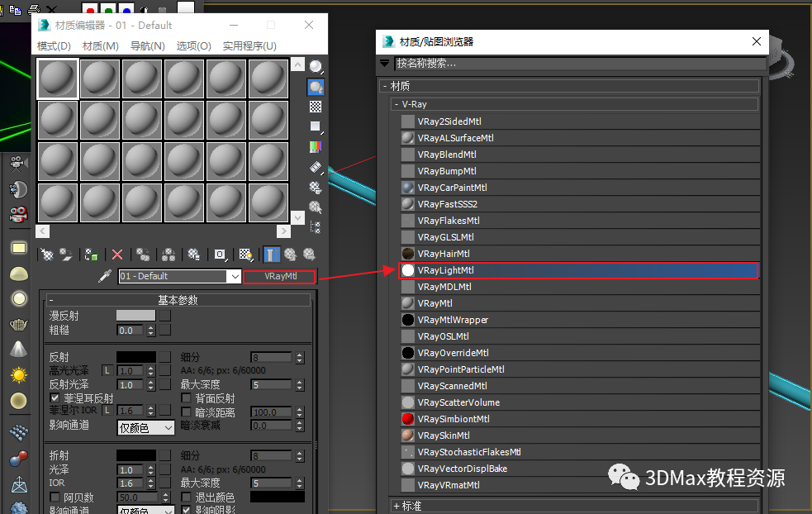Screen dimensions: 812x514
Task: Open the reflection 影响通道 仅颜色 dropdown
Action: (x=145, y=428)
